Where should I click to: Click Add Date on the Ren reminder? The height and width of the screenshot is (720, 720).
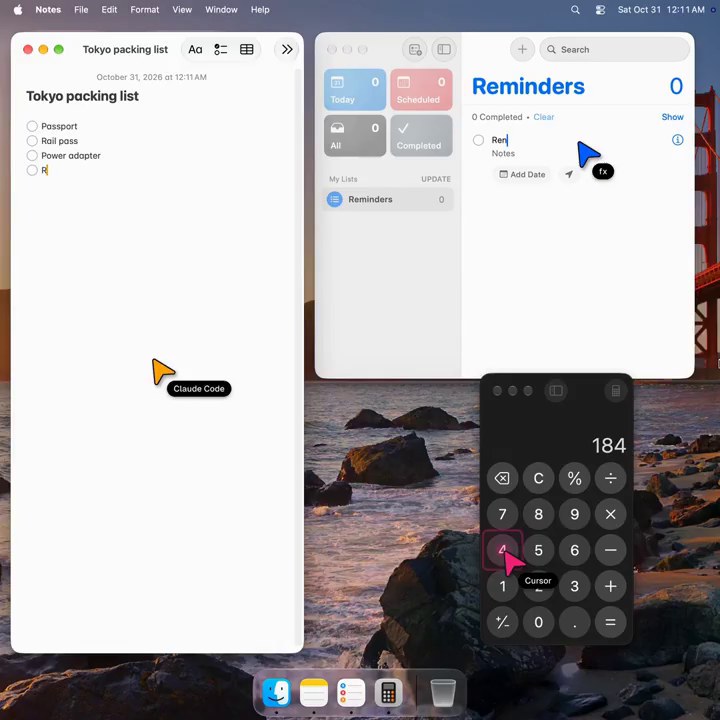[523, 174]
